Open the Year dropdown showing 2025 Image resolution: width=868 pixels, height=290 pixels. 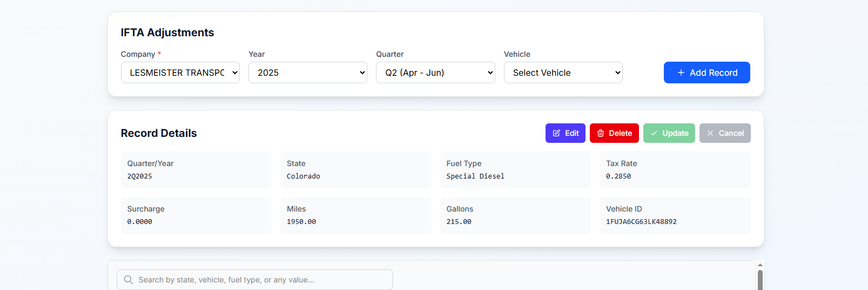[307, 72]
